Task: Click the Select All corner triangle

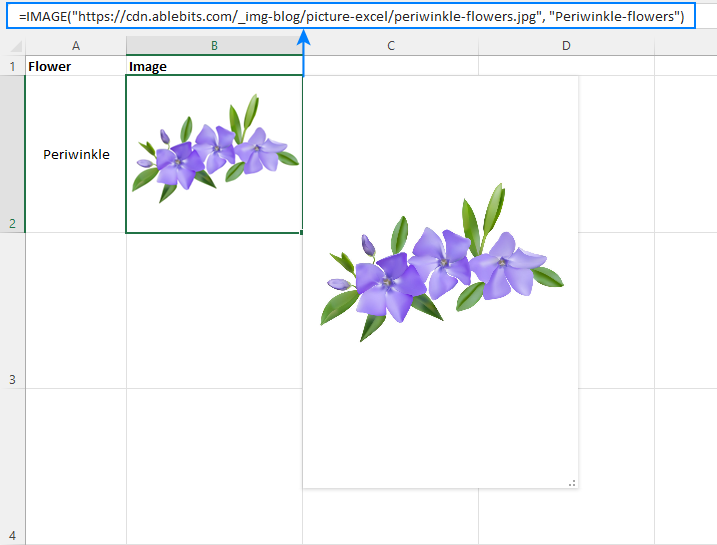Action: pyautogui.click(x=15, y=46)
